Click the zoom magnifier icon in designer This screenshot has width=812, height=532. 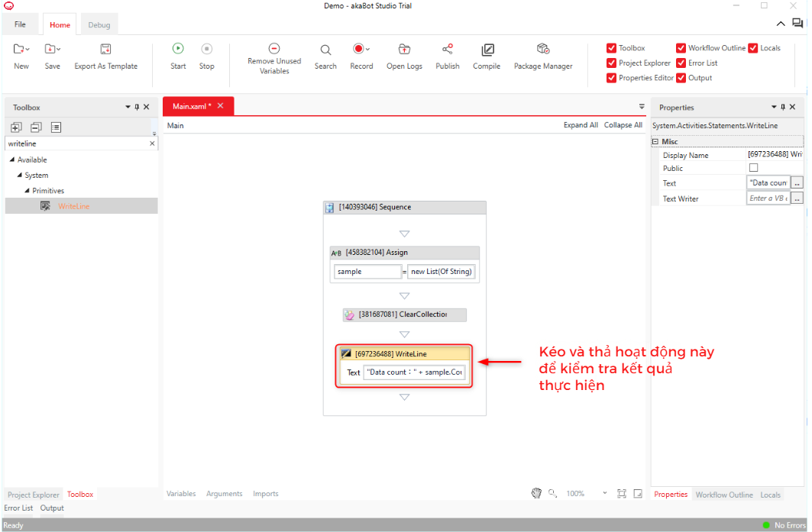click(x=552, y=493)
